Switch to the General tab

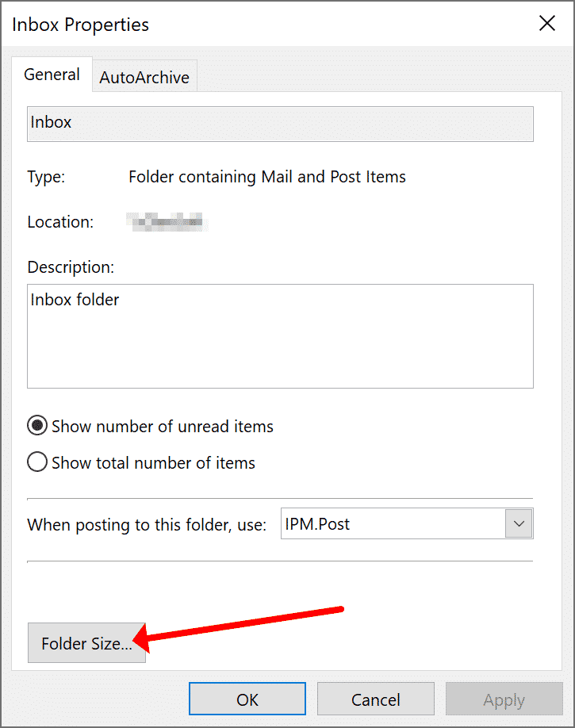[52, 75]
